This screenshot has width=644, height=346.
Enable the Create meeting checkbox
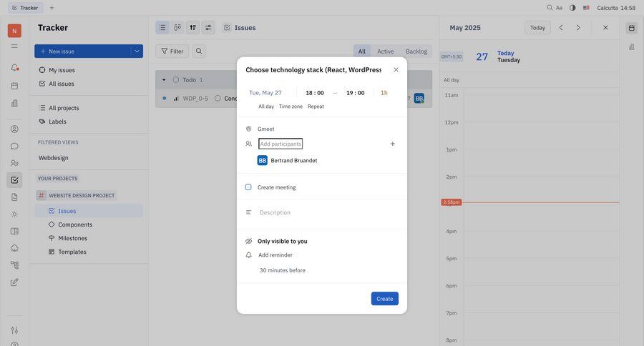point(248,187)
